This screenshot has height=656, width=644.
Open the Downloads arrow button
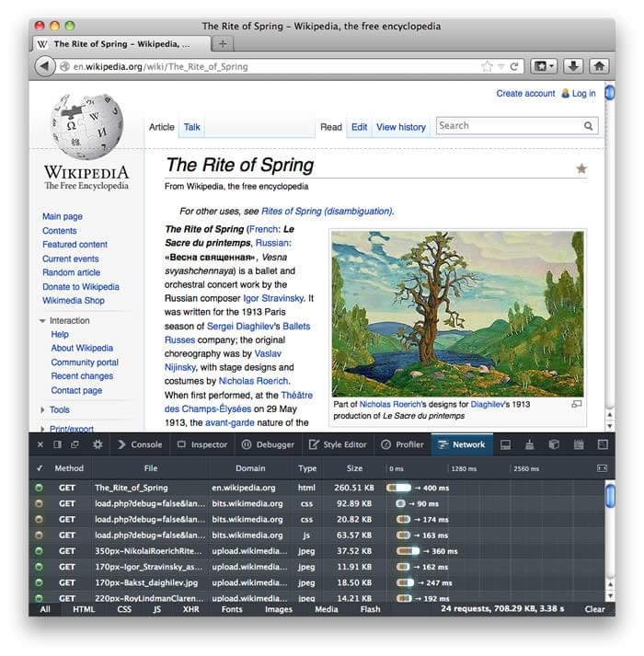572,66
